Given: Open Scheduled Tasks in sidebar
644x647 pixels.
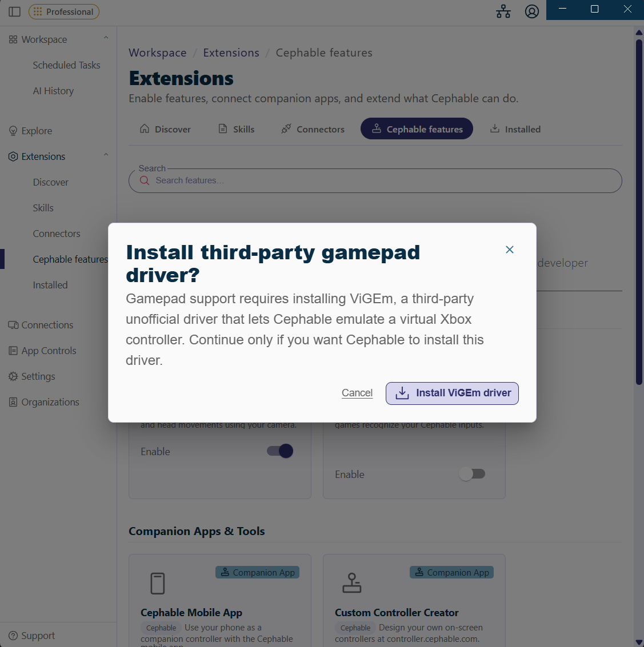Looking at the screenshot, I should [x=66, y=65].
